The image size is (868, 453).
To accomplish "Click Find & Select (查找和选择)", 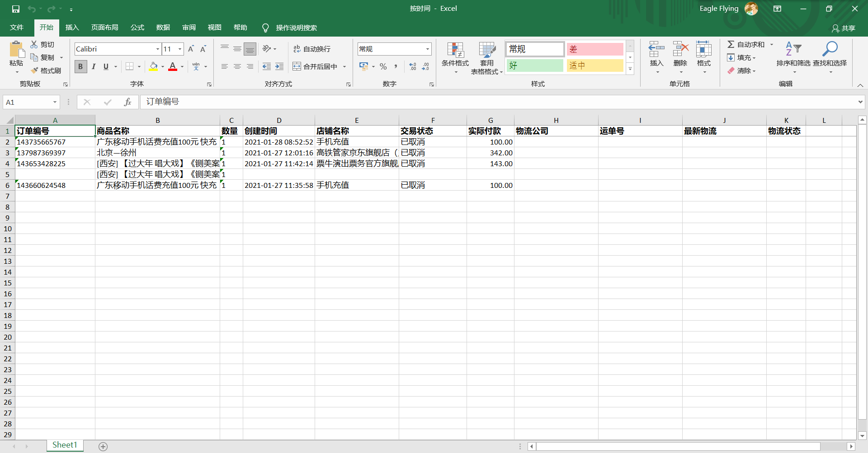I will pos(830,57).
